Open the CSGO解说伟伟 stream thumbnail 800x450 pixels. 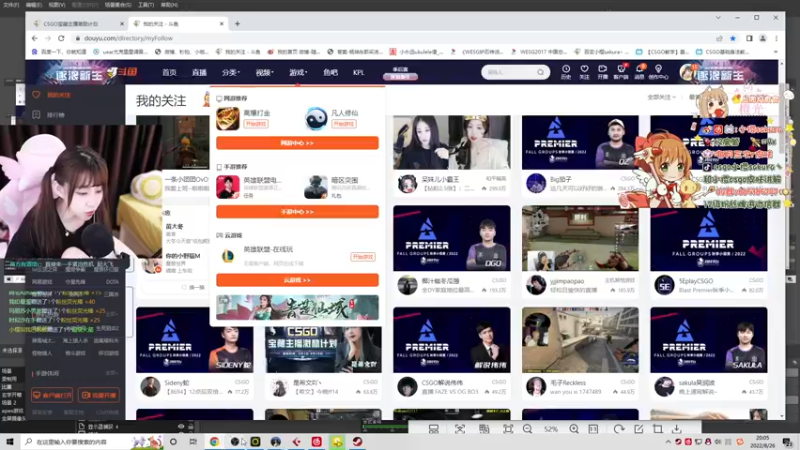(x=452, y=340)
